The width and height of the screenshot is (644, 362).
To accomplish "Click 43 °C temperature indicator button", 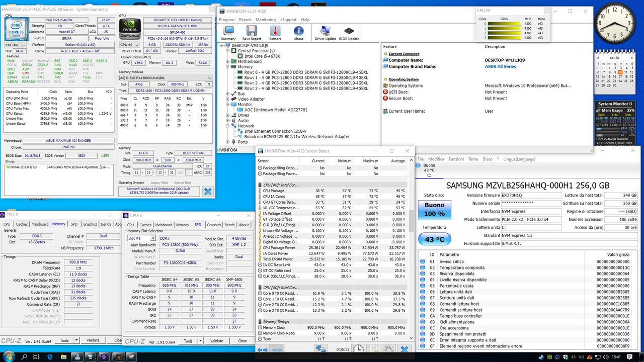I will coord(435,240).
